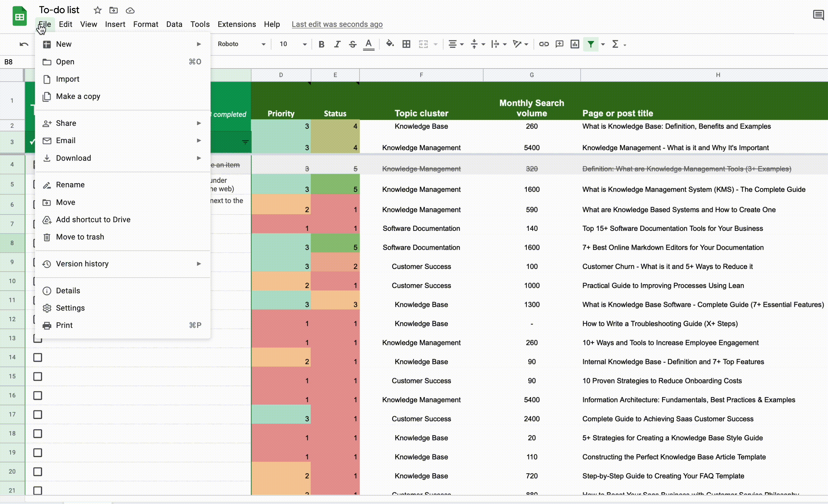Click Move to trash in File menu

tap(80, 237)
